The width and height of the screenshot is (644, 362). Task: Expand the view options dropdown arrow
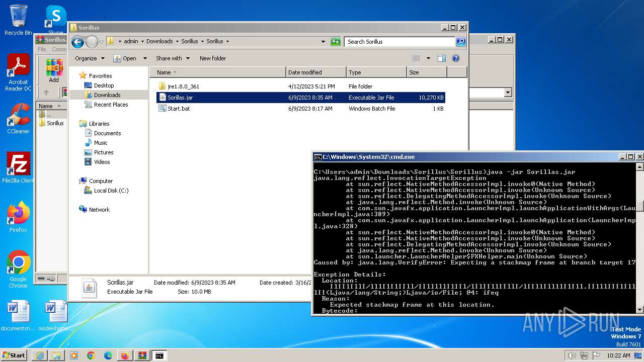[428, 58]
